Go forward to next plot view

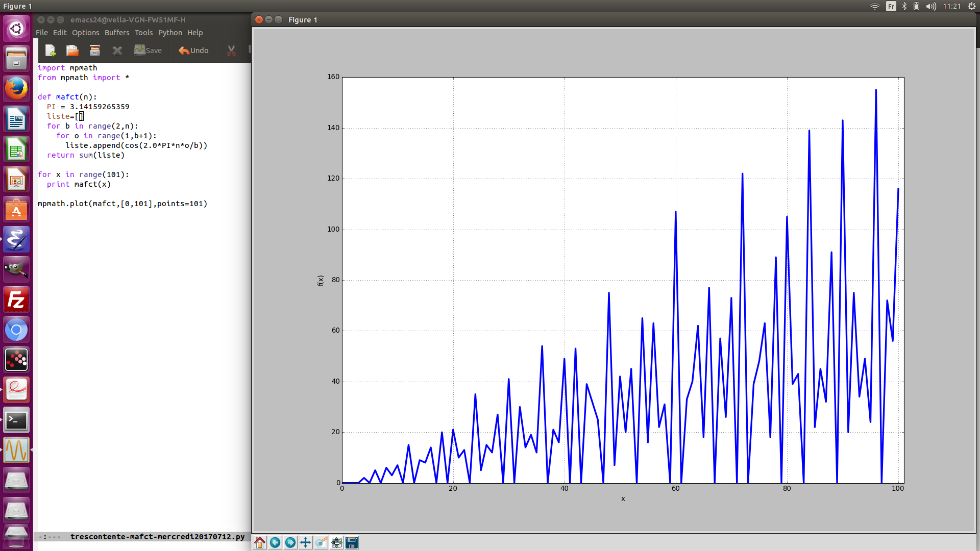pyautogui.click(x=290, y=542)
